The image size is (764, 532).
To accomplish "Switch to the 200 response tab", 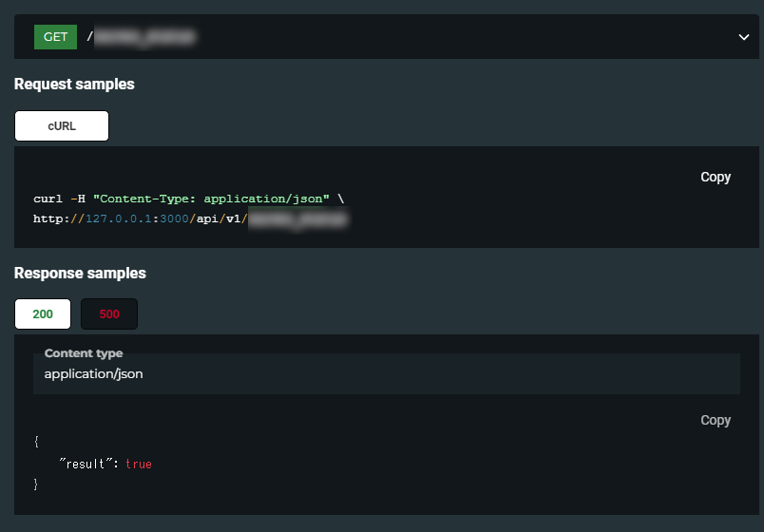I will coord(43,313).
